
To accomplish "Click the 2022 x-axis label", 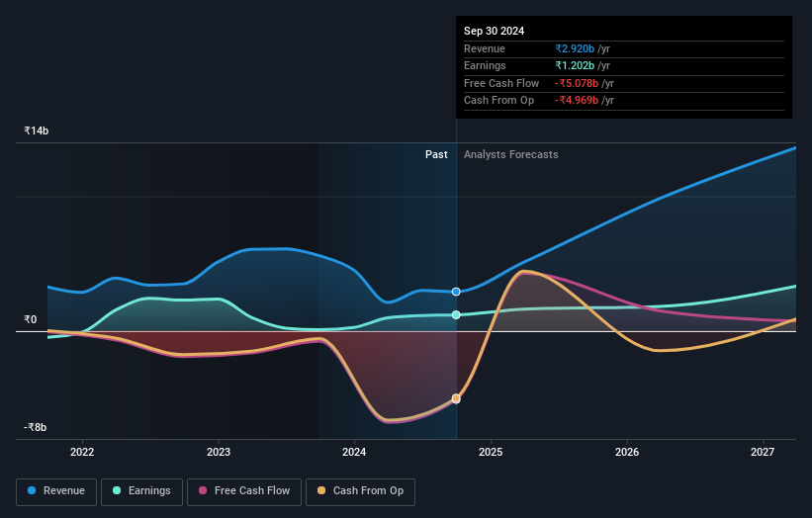I will coord(82,452).
